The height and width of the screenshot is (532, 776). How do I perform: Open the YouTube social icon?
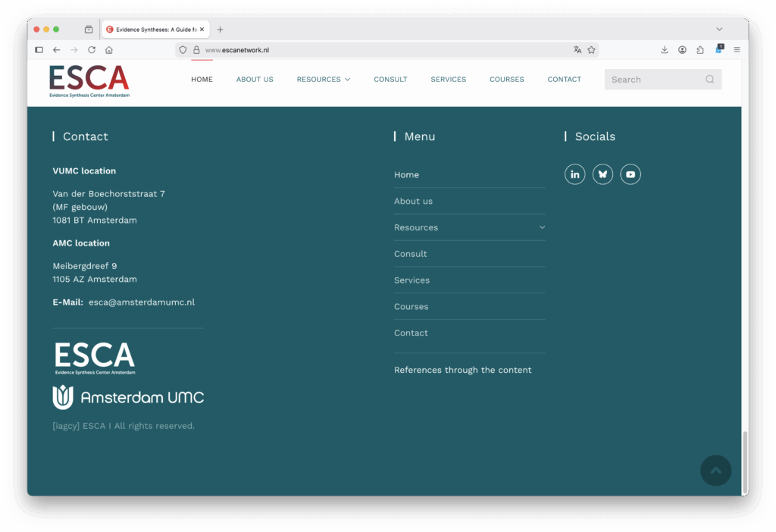click(x=630, y=174)
